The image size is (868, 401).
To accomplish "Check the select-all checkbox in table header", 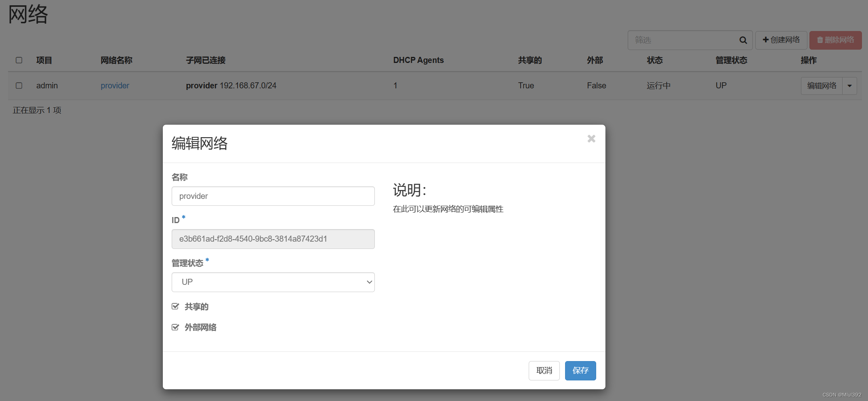I will click(19, 60).
